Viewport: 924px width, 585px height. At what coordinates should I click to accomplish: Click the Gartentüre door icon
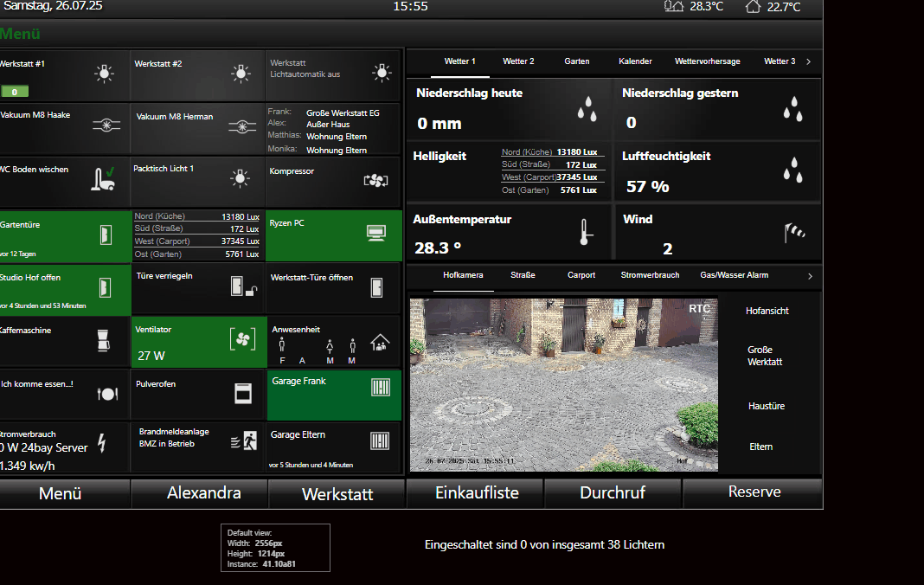[106, 235]
